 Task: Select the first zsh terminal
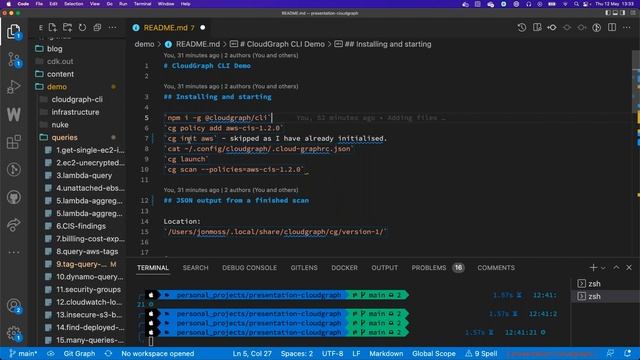coord(605,284)
